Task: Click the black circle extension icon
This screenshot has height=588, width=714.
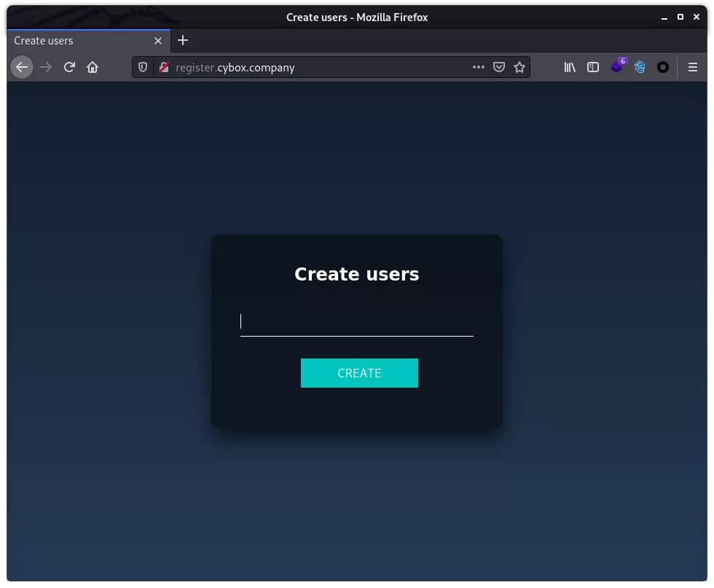Action: tap(663, 67)
